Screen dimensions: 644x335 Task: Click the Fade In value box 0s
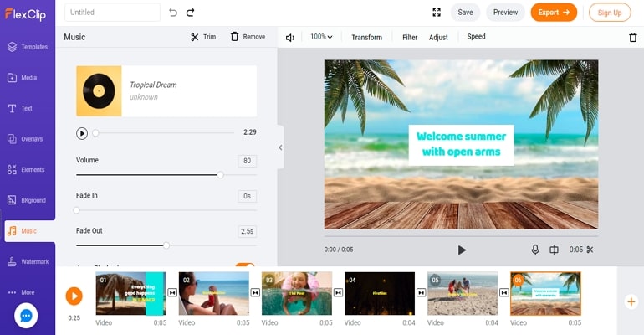click(248, 196)
